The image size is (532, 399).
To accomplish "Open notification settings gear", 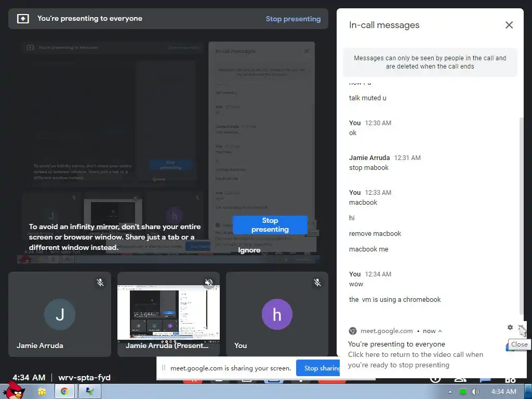I will point(510,327).
